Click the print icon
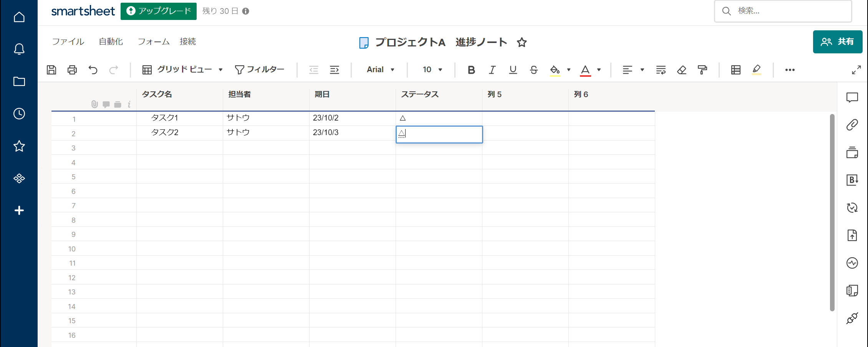Image resolution: width=868 pixels, height=347 pixels. coord(72,70)
